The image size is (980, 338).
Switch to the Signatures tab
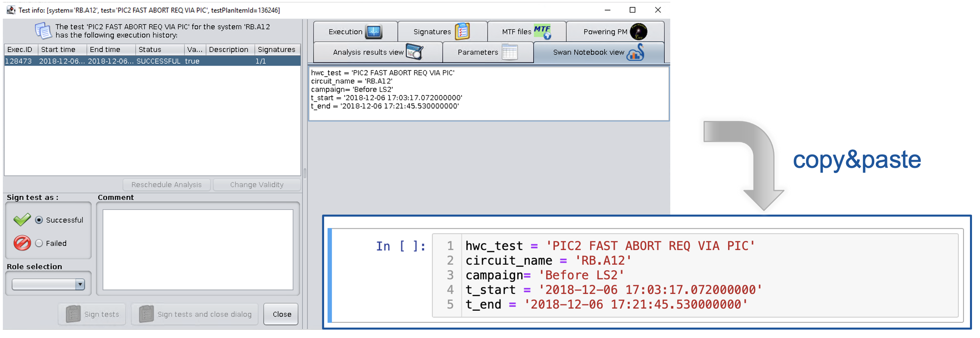(x=442, y=32)
